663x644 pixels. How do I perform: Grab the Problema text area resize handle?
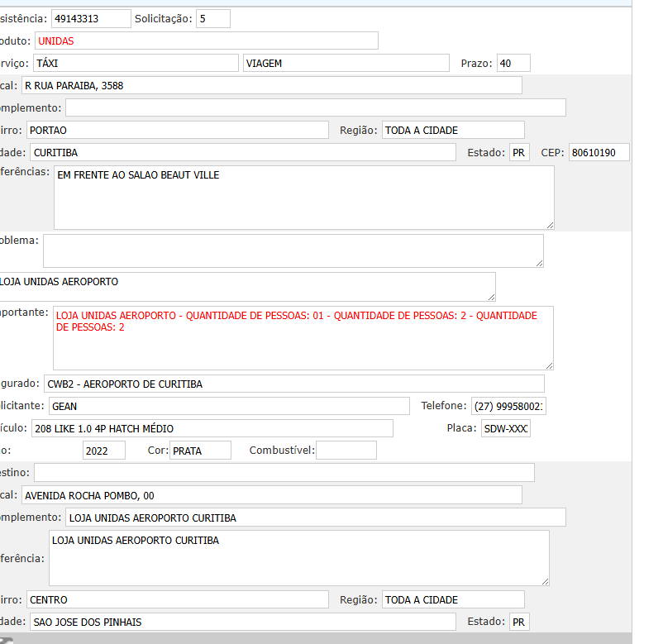[540, 264]
